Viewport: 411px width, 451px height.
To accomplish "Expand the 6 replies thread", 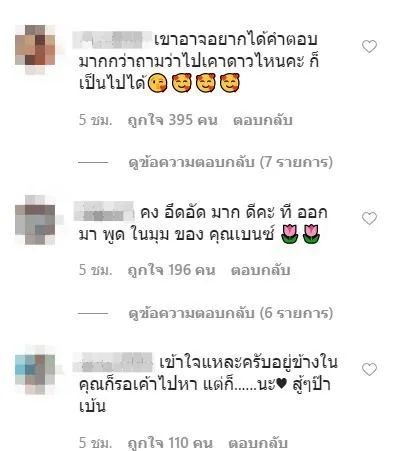I will tap(231, 313).
